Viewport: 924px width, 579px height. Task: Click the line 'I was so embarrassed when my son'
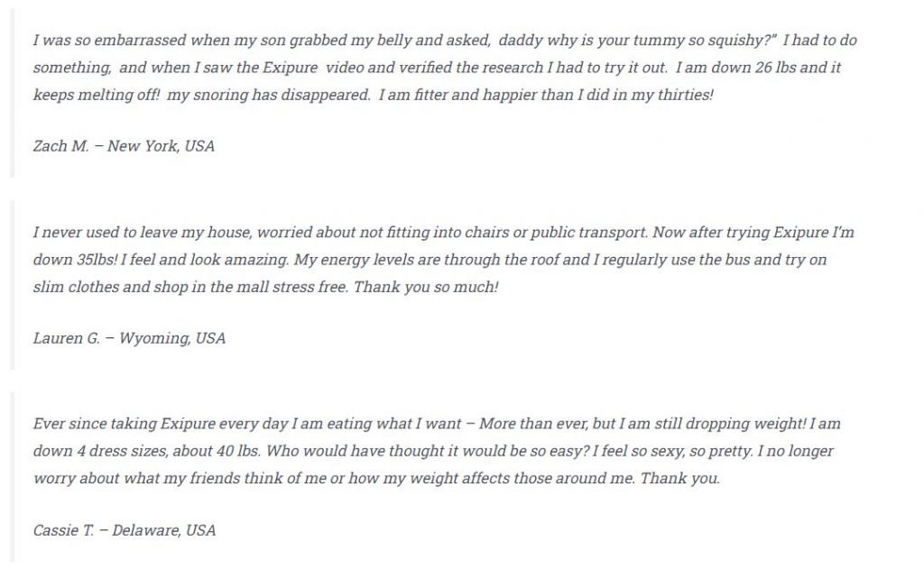(x=445, y=40)
